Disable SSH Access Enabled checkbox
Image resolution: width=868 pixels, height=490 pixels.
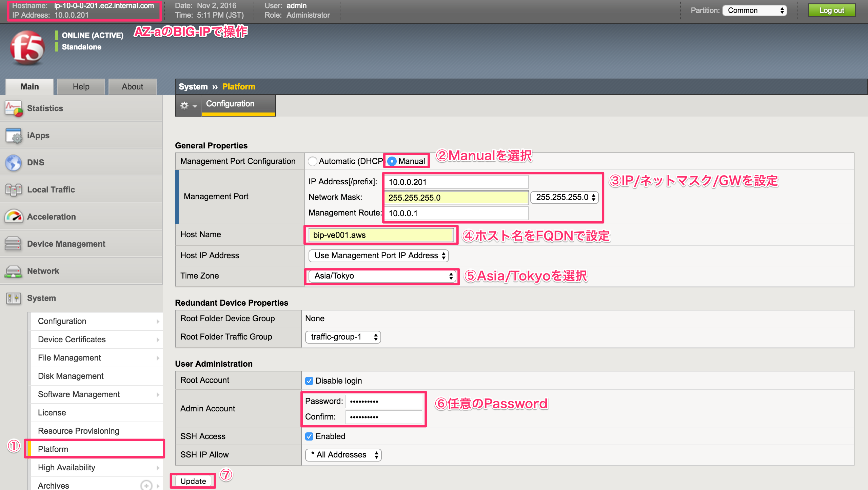pos(309,436)
